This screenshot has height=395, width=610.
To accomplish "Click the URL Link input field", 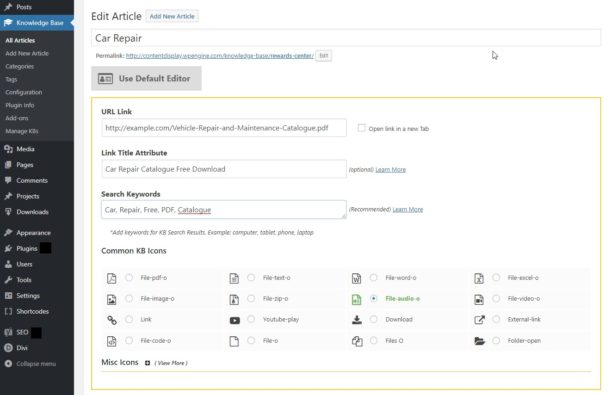I will coord(224,128).
